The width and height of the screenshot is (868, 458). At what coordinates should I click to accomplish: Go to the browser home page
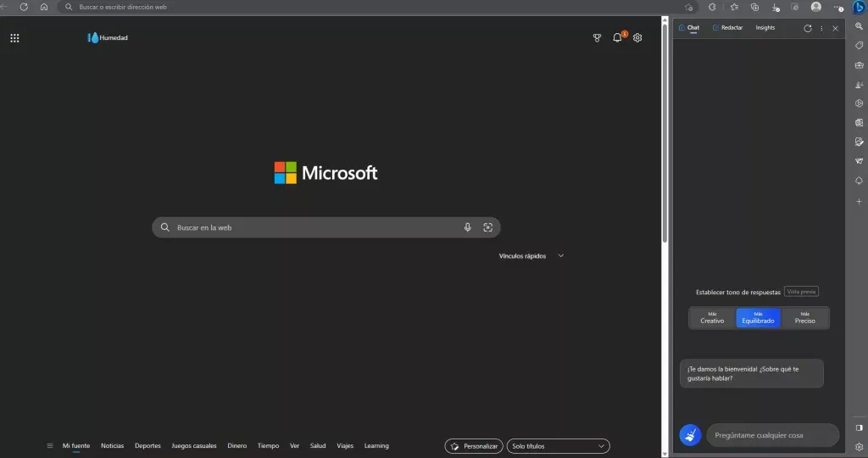click(44, 7)
